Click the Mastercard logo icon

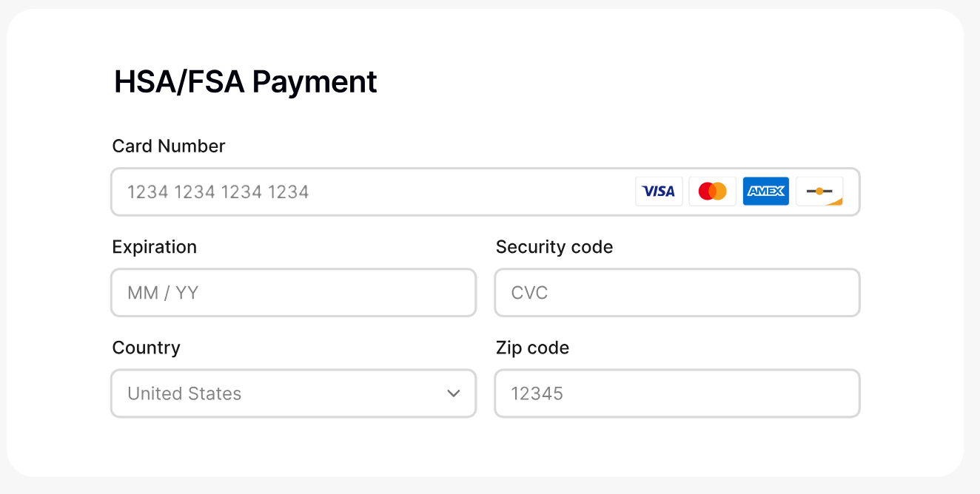[712, 192]
